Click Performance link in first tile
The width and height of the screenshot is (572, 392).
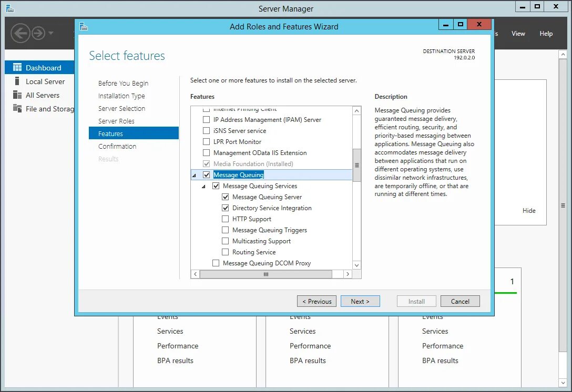(x=178, y=346)
